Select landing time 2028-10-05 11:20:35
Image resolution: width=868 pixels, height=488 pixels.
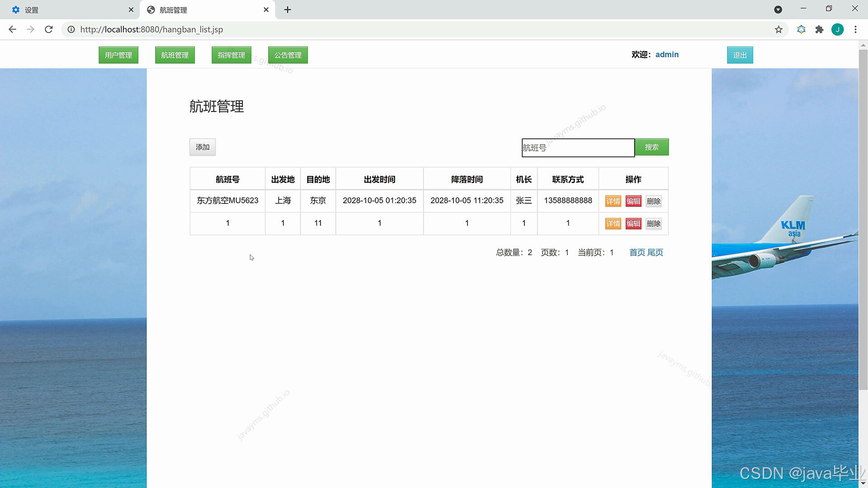click(x=467, y=201)
